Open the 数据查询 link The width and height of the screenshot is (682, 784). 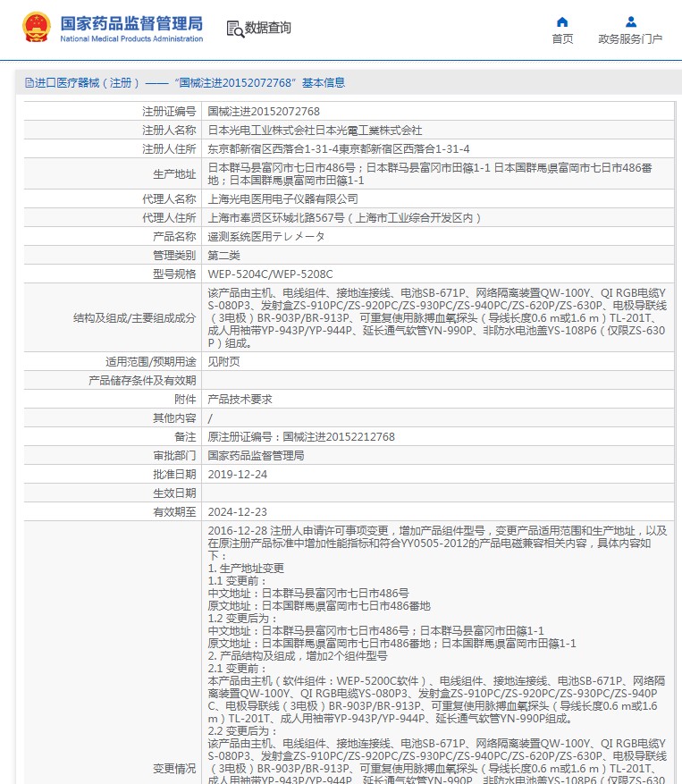267,28
